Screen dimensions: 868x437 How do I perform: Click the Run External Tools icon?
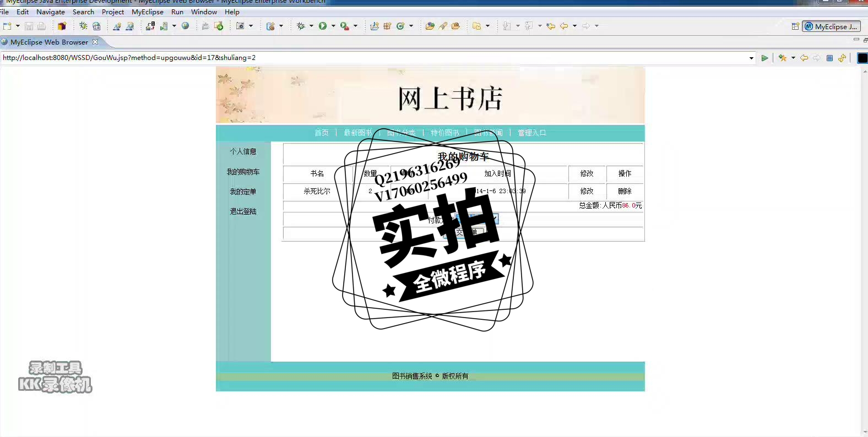(345, 26)
